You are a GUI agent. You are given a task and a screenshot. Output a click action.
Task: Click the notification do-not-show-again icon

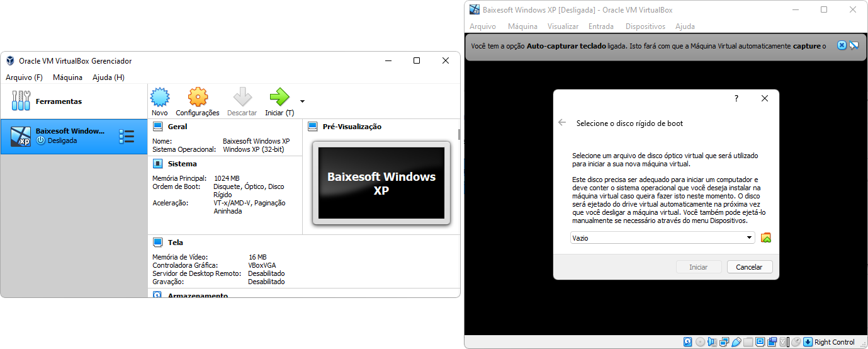click(x=854, y=45)
